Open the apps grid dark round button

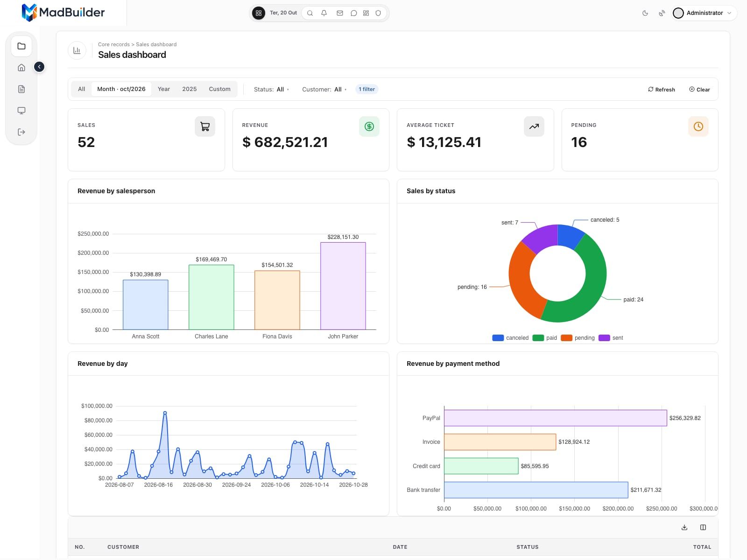pyautogui.click(x=259, y=13)
